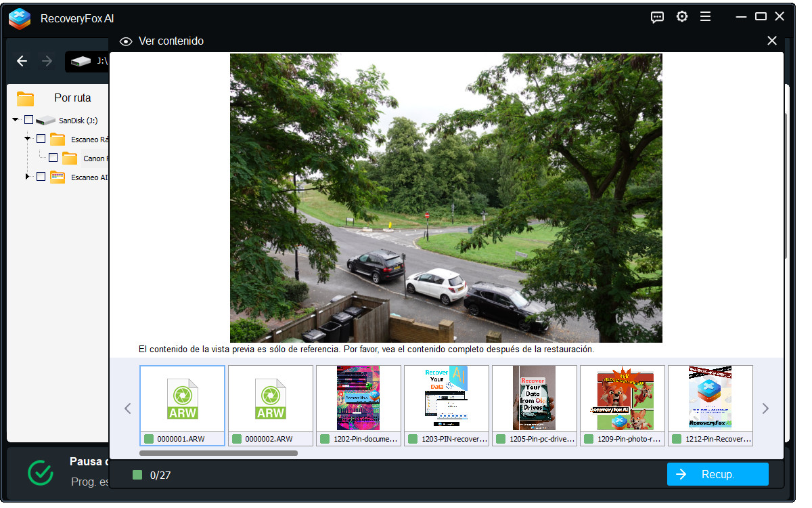Click the RecoveryFox AI logo icon
Image resolution: width=812 pixels, height=508 pixels.
(20, 18)
